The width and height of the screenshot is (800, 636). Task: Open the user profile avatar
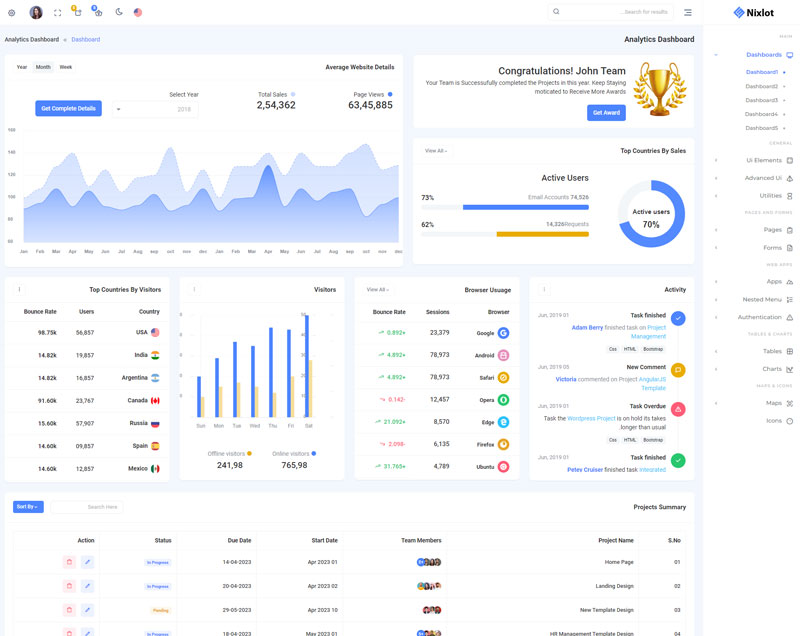pyautogui.click(x=36, y=13)
